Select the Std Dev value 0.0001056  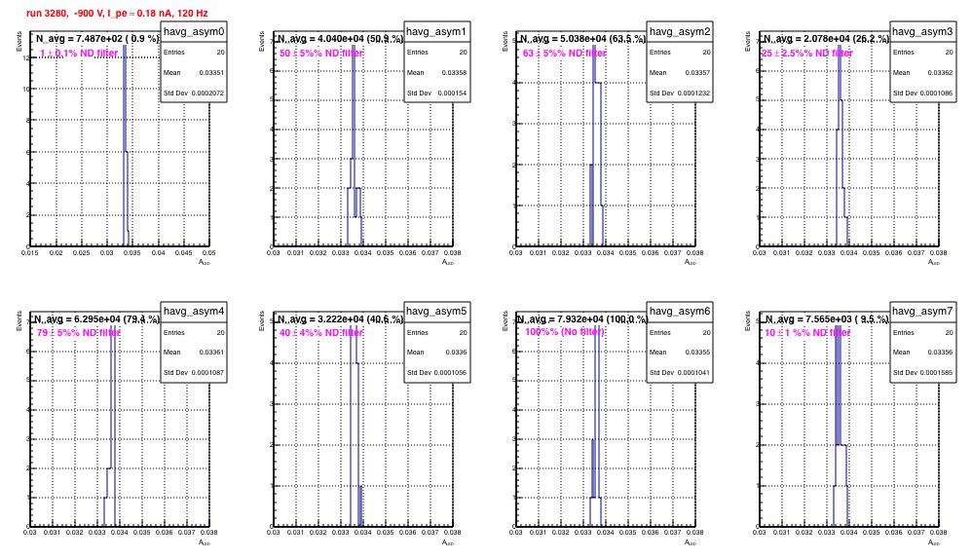click(451, 373)
